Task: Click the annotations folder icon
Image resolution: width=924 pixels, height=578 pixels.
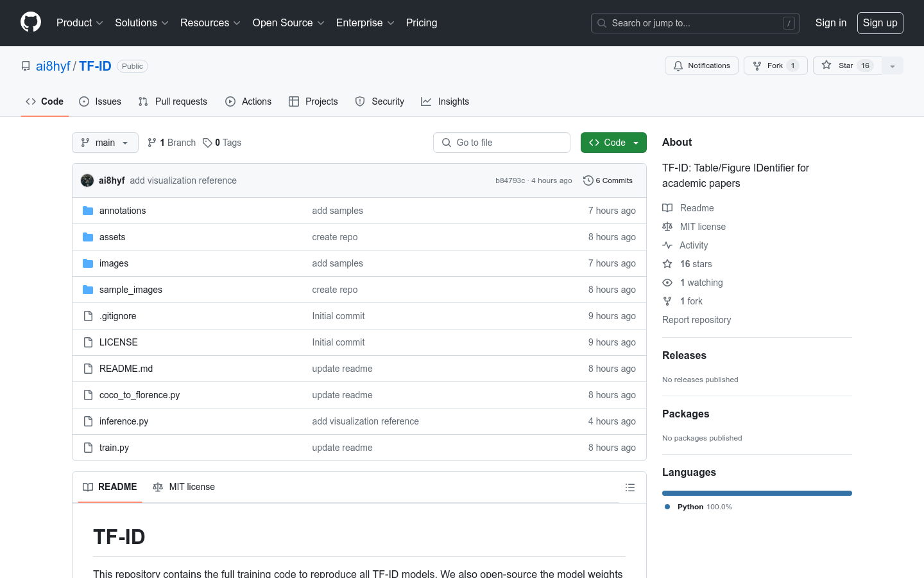Action: click(x=88, y=211)
